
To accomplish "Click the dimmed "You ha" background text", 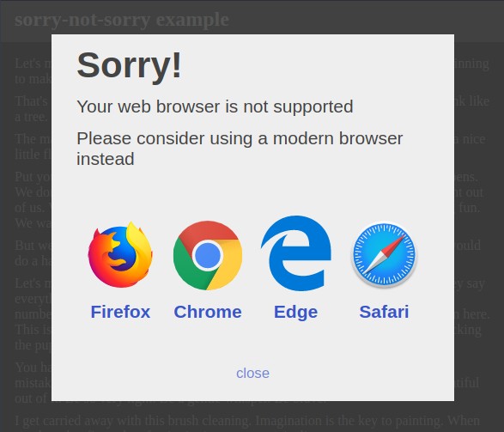I will click(x=33, y=367).
